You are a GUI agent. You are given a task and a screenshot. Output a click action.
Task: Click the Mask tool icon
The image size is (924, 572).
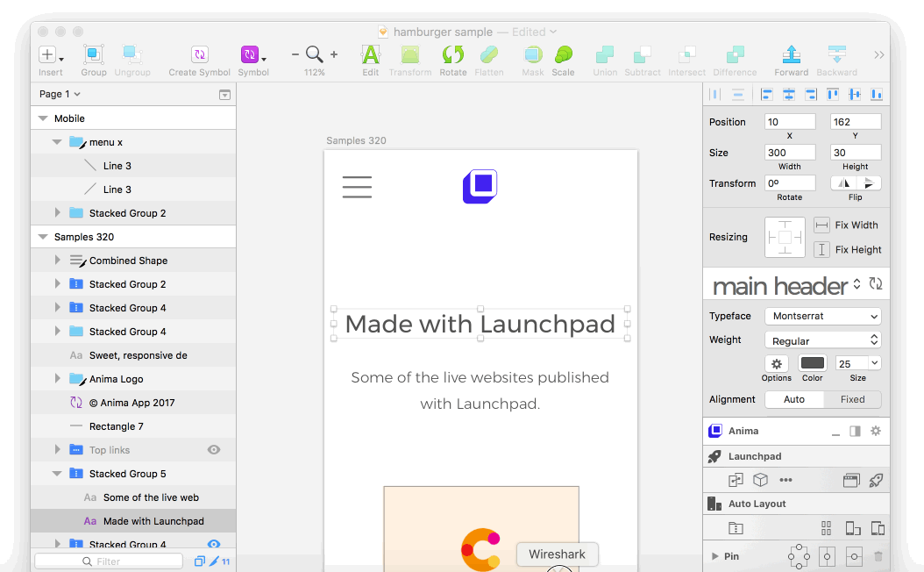(x=532, y=55)
